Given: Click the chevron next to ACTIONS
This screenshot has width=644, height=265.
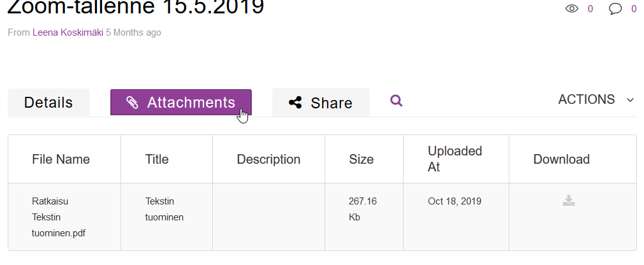Looking at the screenshot, I should [631, 100].
